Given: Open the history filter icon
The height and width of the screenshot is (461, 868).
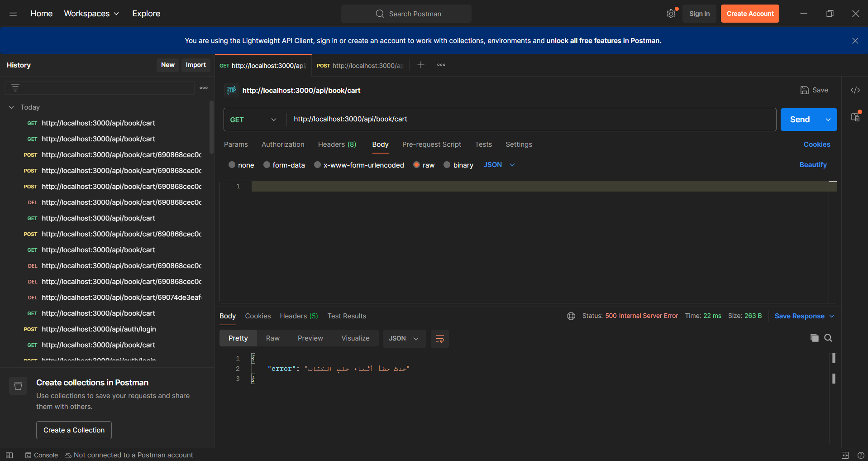Looking at the screenshot, I should (15, 88).
